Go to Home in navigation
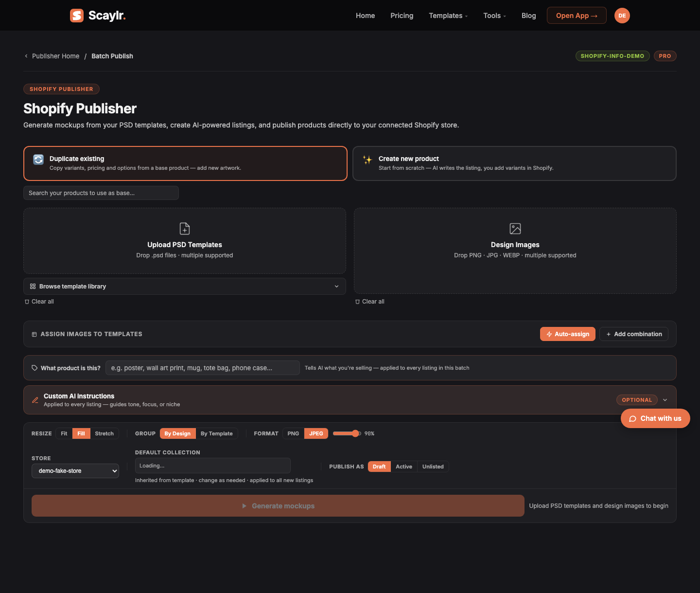The height and width of the screenshot is (593, 700). click(365, 16)
